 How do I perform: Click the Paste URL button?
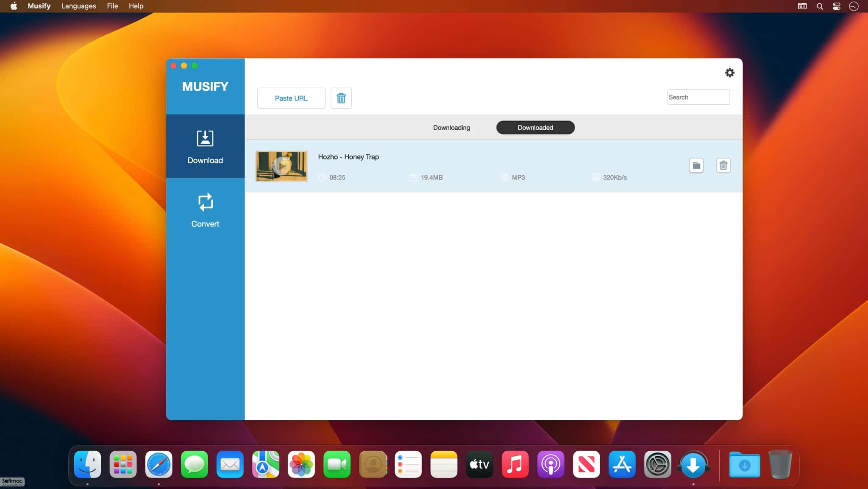pos(291,98)
